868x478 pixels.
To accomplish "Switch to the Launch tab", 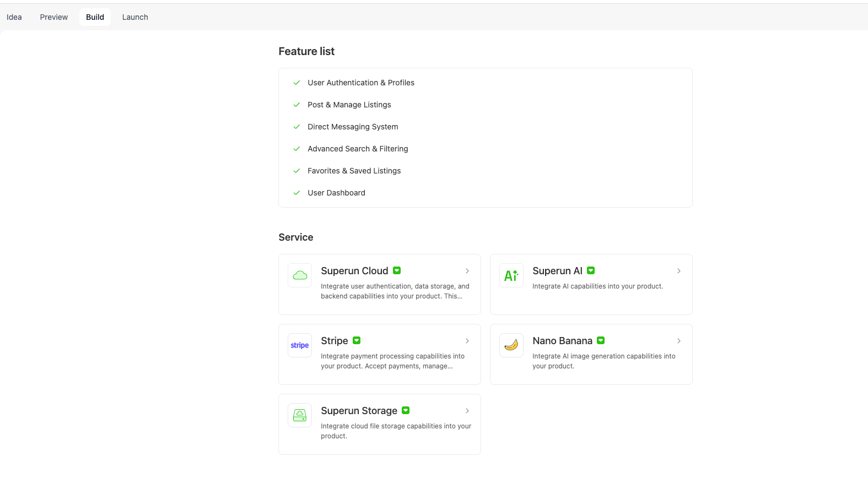I will click(x=135, y=17).
